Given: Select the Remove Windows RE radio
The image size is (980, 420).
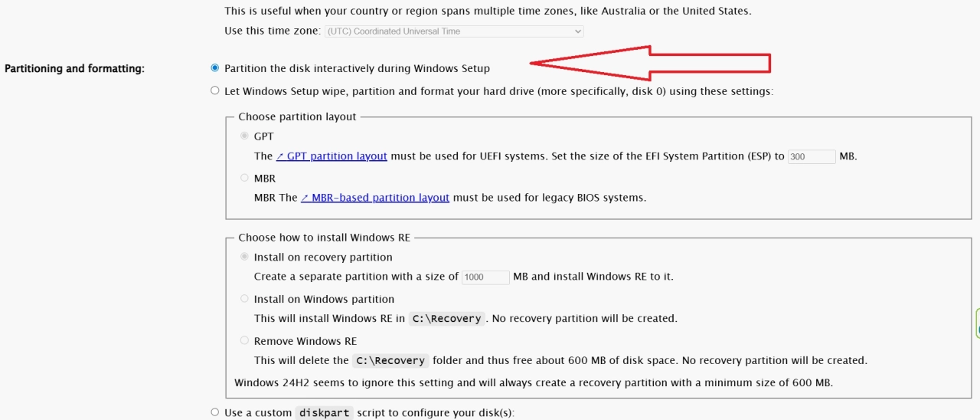Looking at the screenshot, I should 245,341.
